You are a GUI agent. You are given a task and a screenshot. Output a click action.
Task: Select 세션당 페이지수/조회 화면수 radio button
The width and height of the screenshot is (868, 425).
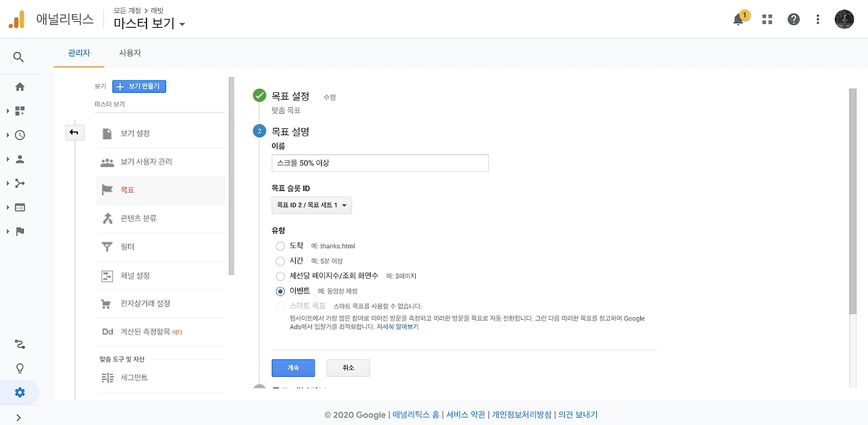click(280, 276)
